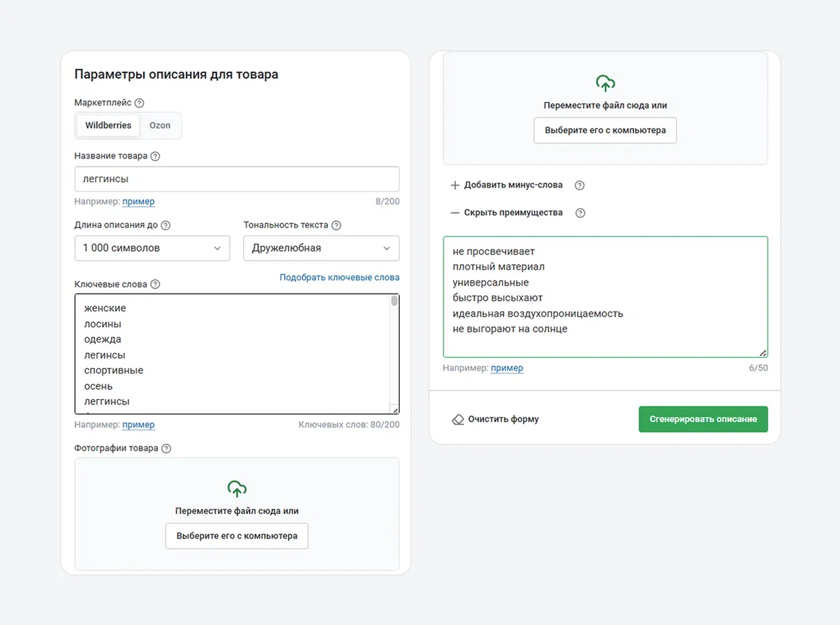Open Подобрать ключевые слова link

[x=339, y=277]
